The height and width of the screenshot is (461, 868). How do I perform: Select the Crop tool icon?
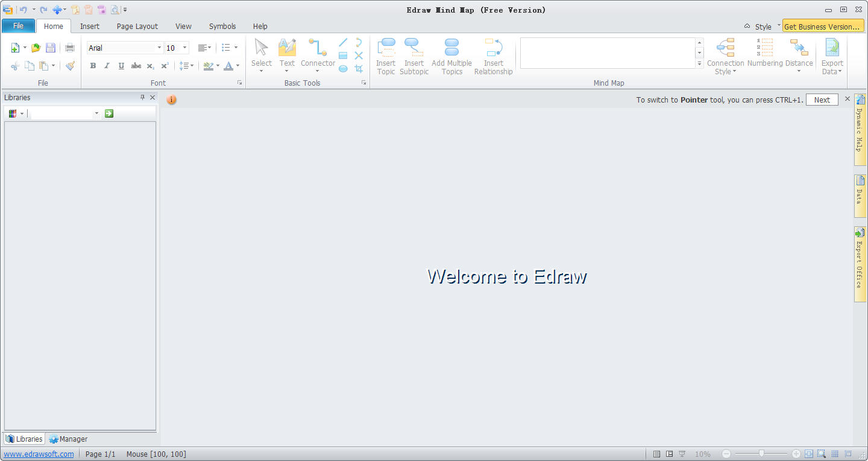(x=359, y=69)
